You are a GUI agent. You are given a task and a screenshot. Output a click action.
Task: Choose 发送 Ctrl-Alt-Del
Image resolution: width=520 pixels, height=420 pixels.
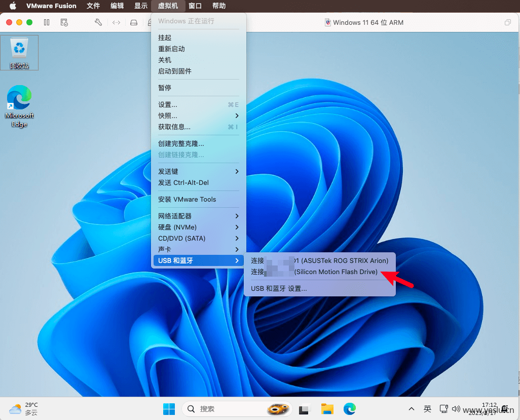[198, 182]
